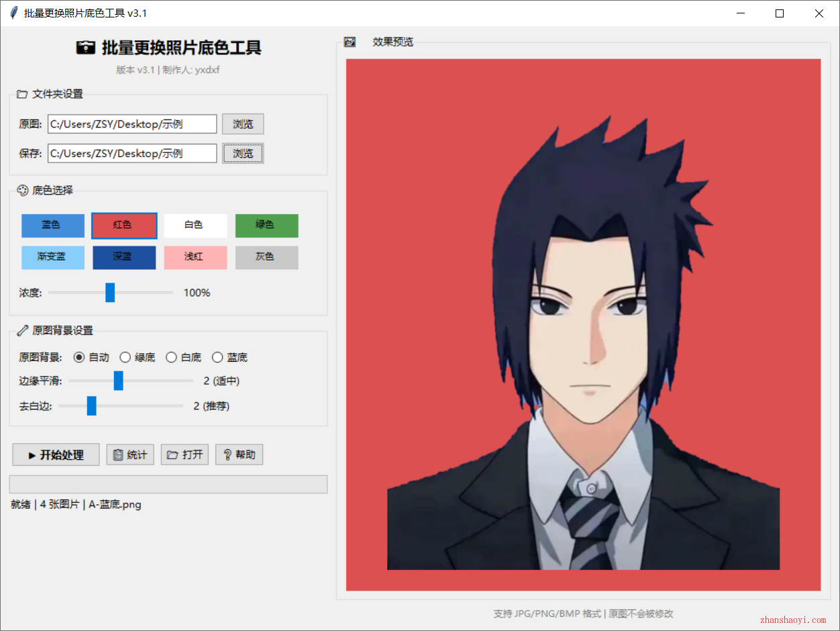Choose the 深蓝 background color
The width and height of the screenshot is (840, 631).
(124, 258)
